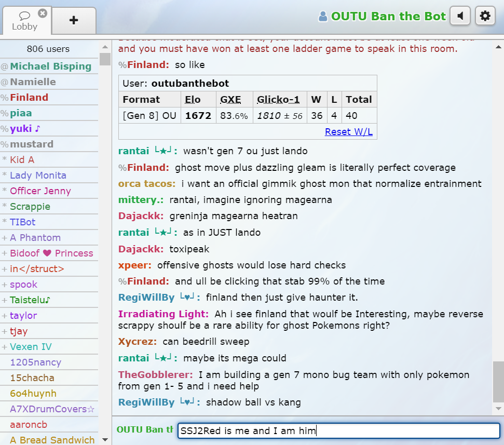Click user 1205nancy

point(49,362)
